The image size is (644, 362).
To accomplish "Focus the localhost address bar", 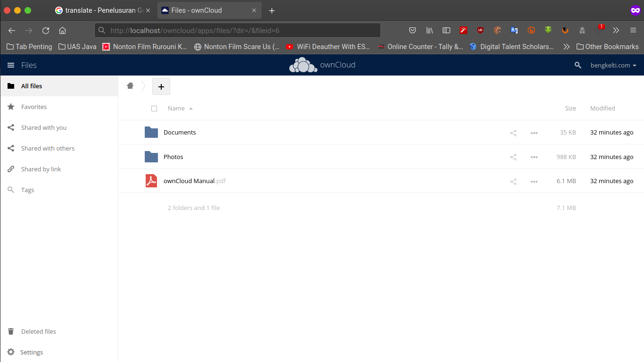I will 238,30.
